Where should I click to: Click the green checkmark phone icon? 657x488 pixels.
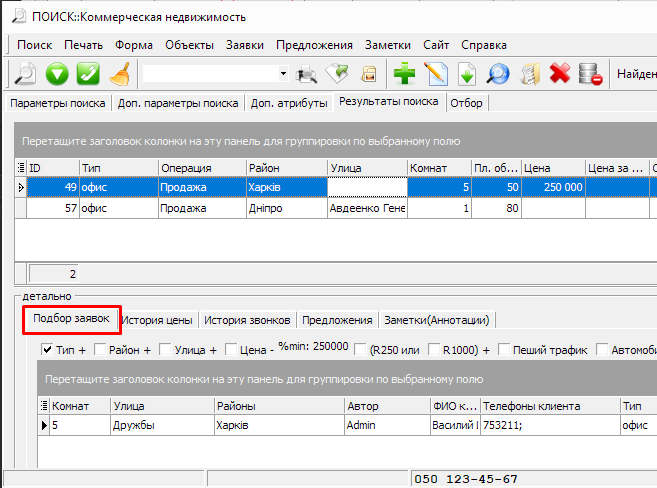(89, 74)
